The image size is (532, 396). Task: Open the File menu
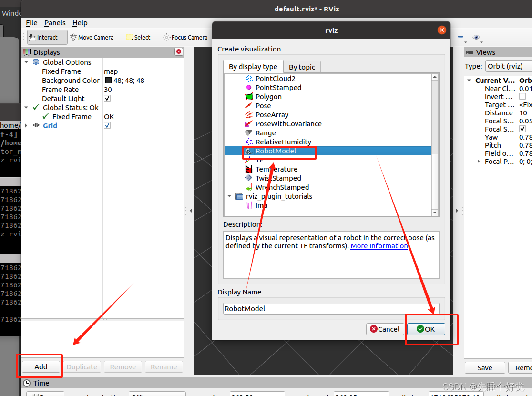(31, 23)
